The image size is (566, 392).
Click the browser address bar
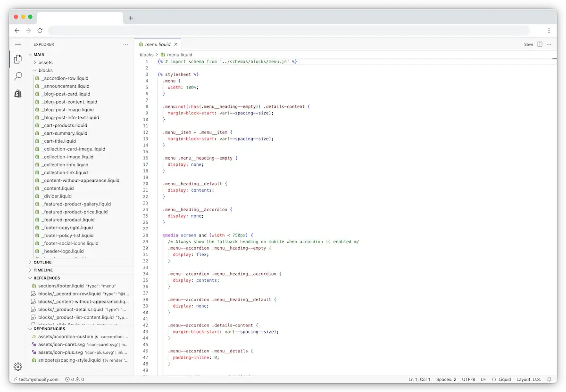289,30
